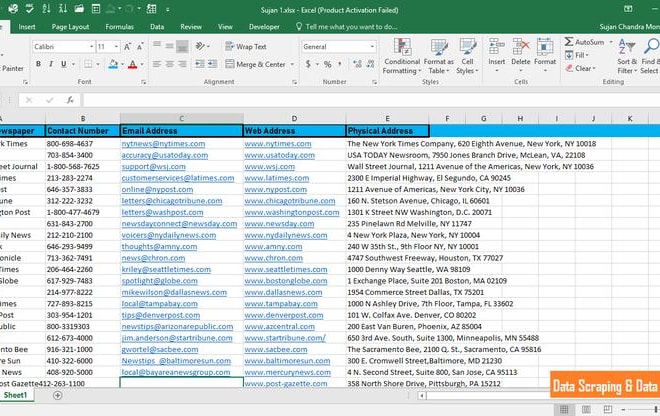This screenshot has height=416, width=660.
Task: Open the font size dropdown
Action: pyautogui.click(x=116, y=47)
